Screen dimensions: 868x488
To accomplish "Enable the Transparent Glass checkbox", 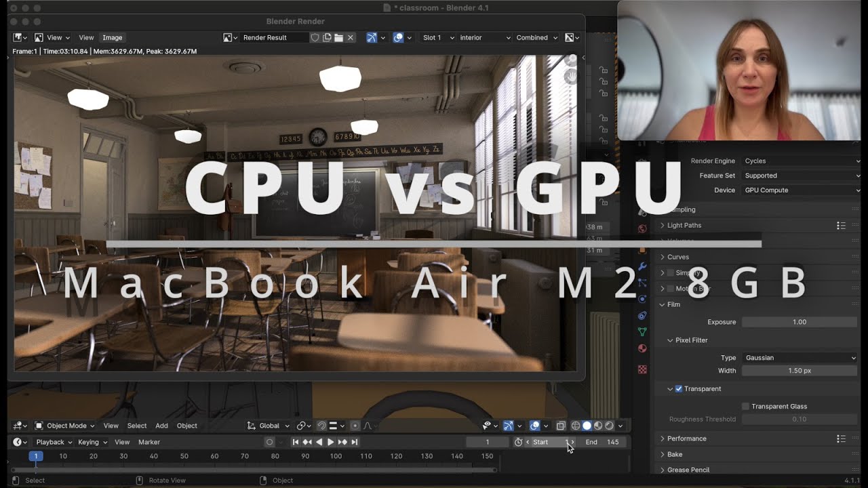I will tap(745, 406).
